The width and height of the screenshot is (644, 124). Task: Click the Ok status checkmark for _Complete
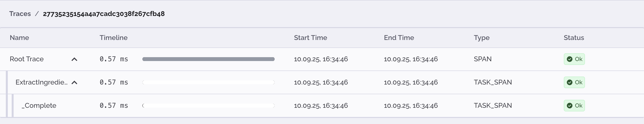click(x=569, y=106)
